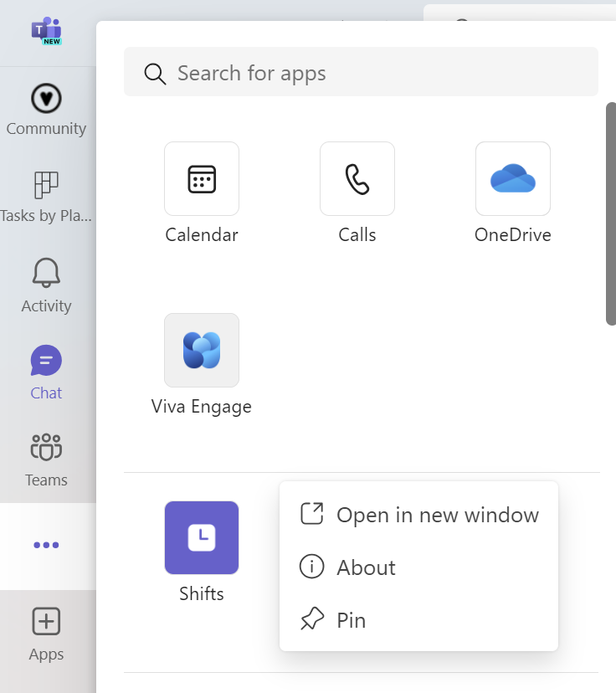Go to Community in the sidebar

pyautogui.click(x=46, y=109)
